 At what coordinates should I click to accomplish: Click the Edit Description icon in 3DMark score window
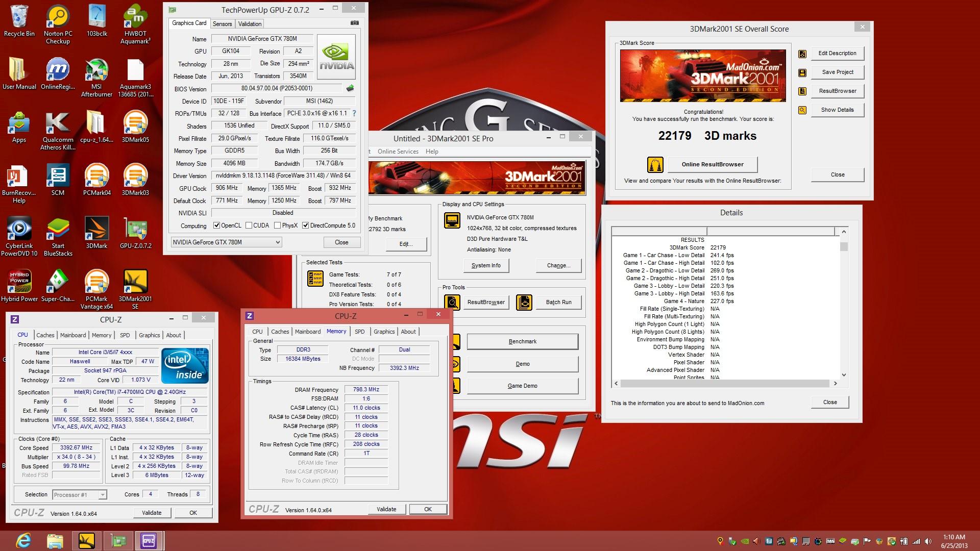802,54
